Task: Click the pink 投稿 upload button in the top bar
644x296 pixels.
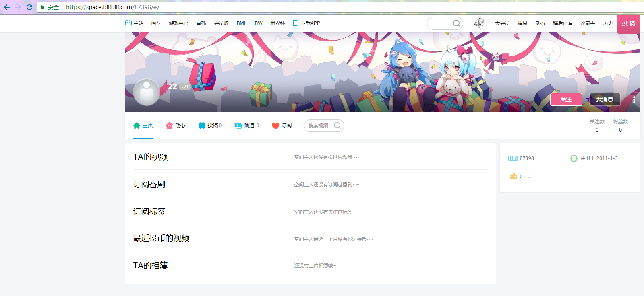Action: pos(628,23)
